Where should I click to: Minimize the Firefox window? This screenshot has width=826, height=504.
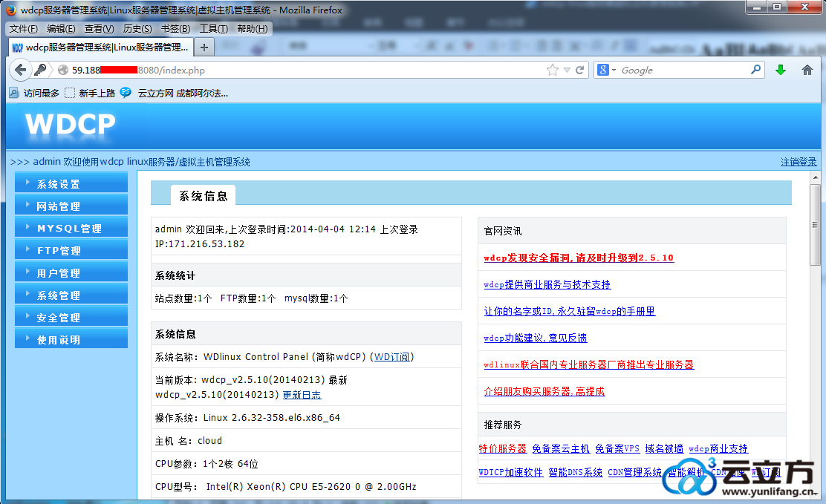pyautogui.click(x=757, y=7)
